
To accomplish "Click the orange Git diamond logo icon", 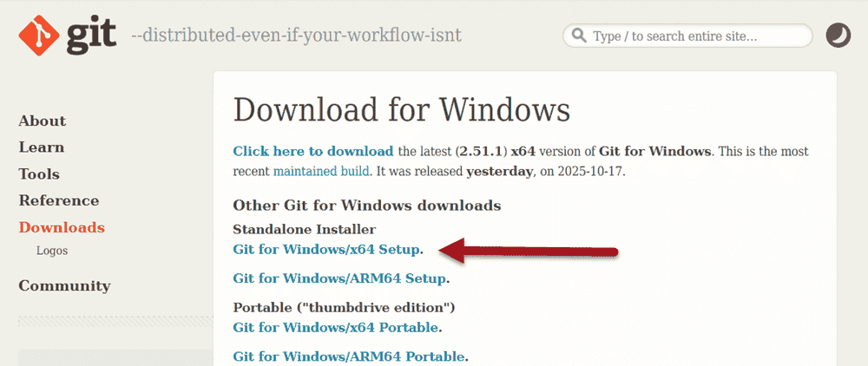I will coord(39,36).
